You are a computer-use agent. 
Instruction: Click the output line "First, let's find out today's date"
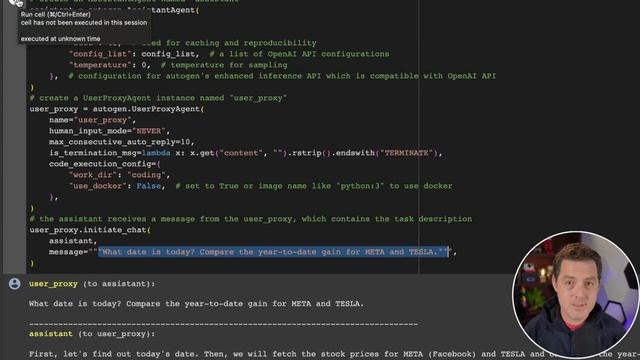tap(334, 354)
